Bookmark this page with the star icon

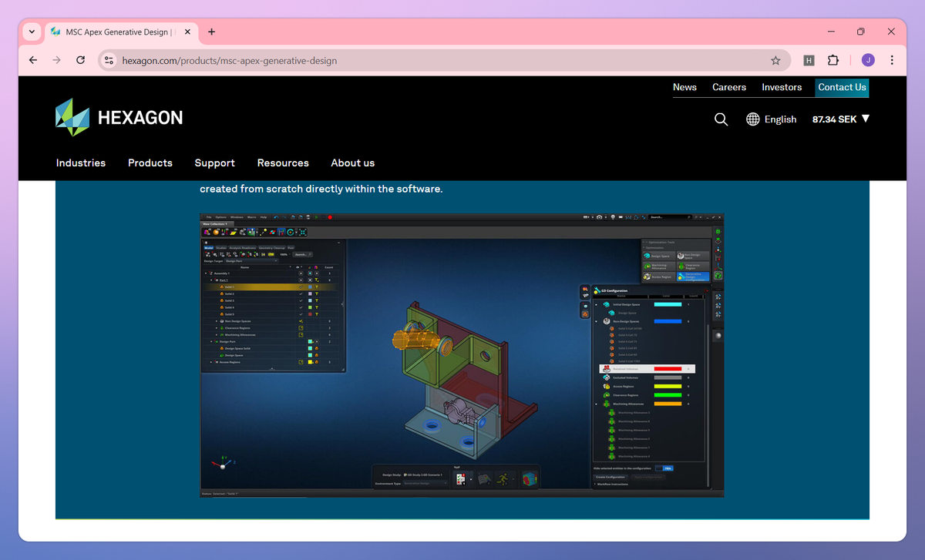(x=775, y=60)
